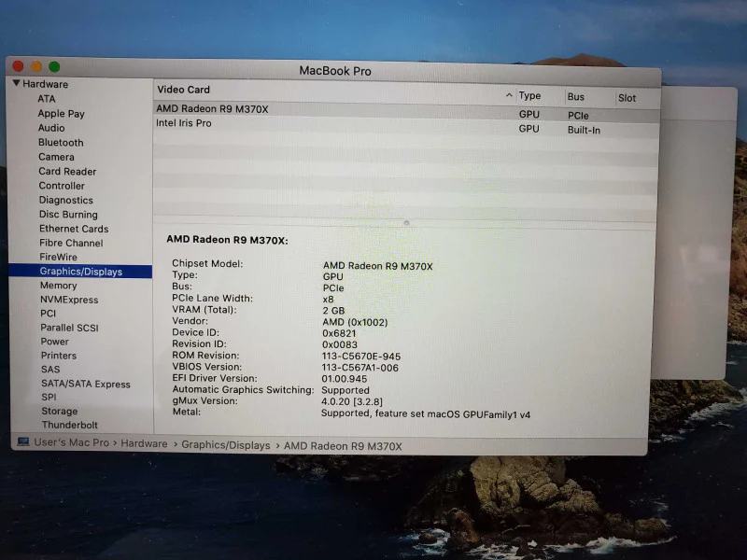Click Metal support feature set value
Viewport: 747px width, 560px height.
point(426,413)
